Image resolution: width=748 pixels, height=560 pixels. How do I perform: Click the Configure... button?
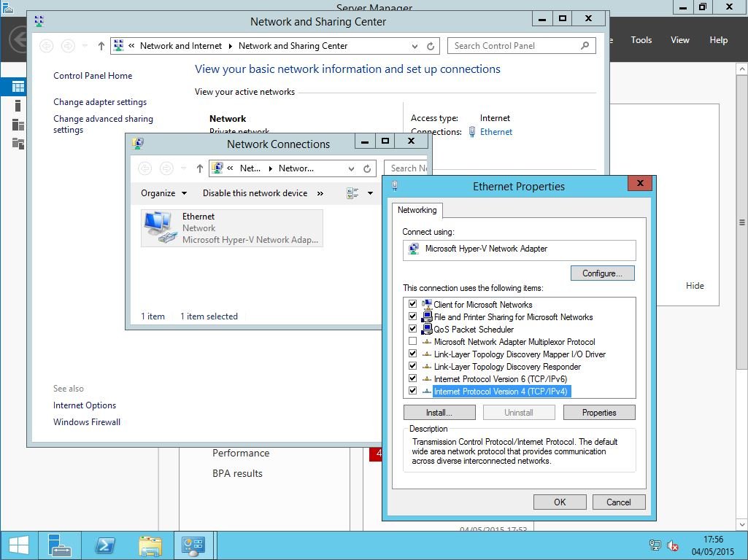pos(603,273)
